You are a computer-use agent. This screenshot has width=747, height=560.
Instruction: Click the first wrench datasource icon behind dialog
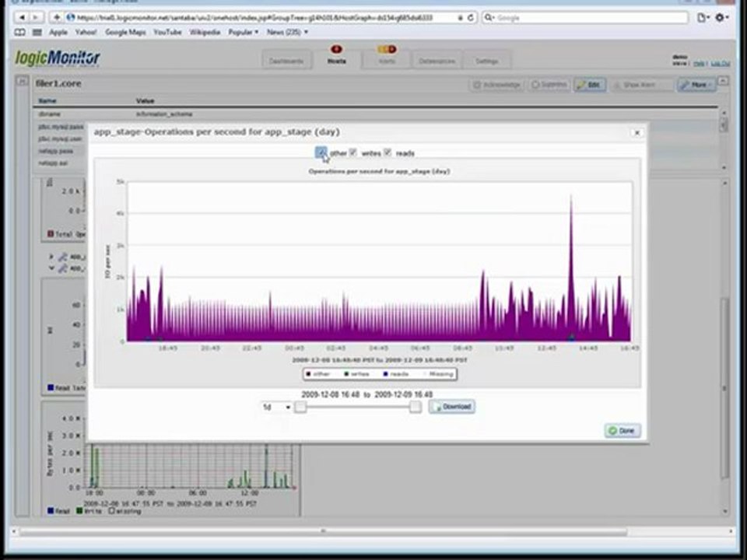pos(63,257)
